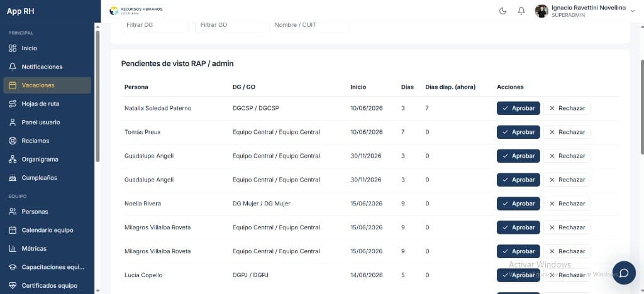Select Vacaciones sidebar item
Viewport: 644px width, 294px height.
coord(47,85)
